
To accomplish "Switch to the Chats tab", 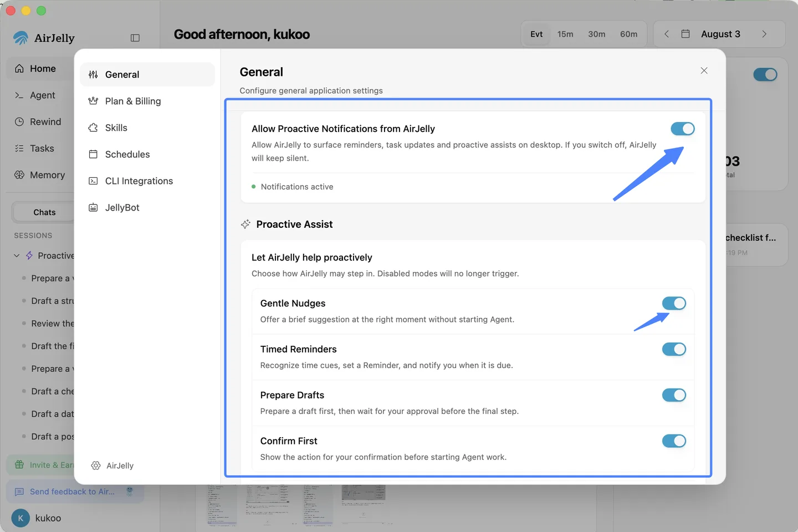I will point(44,212).
